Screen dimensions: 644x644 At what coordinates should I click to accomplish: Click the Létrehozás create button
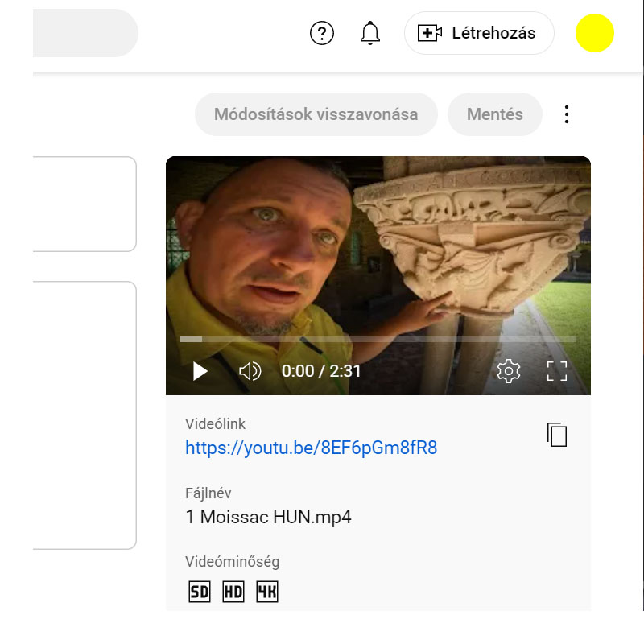coord(479,33)
